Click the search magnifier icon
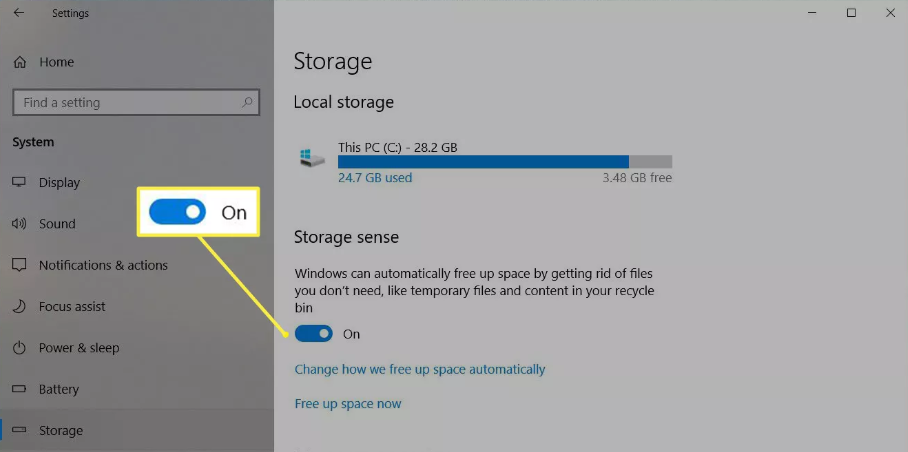The width and height of the screenshot is (908, 452). pos(247,102)
